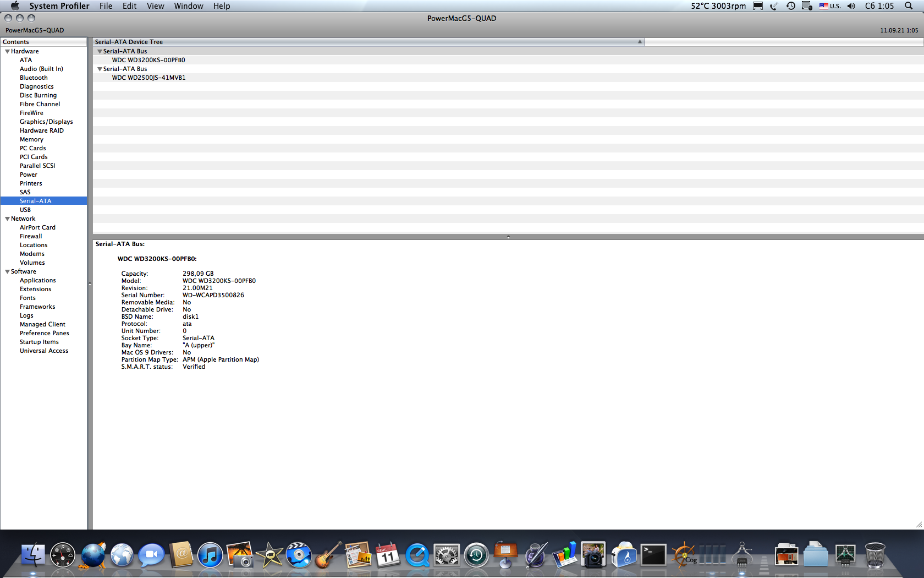924x578 pixels.
Task: Open the U.S. input source menu
Action: coord(830,6)
